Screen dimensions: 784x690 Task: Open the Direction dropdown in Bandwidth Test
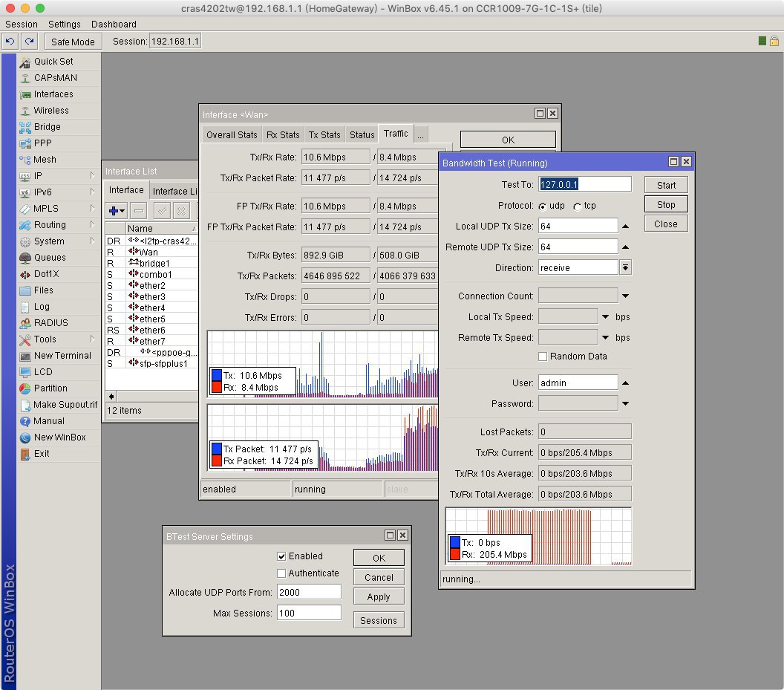click(x=626, y=267)
